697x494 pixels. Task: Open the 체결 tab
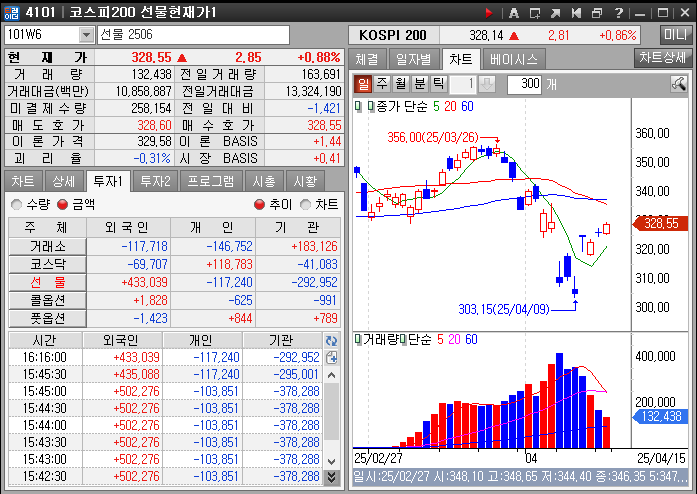click(367, 59)
